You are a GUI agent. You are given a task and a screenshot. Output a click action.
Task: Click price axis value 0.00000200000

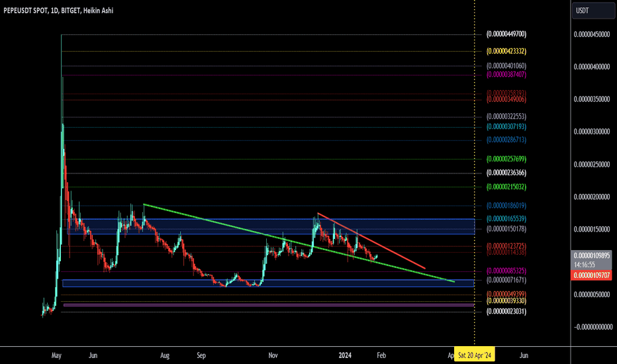pyautogui.click(x=591, y=197)
